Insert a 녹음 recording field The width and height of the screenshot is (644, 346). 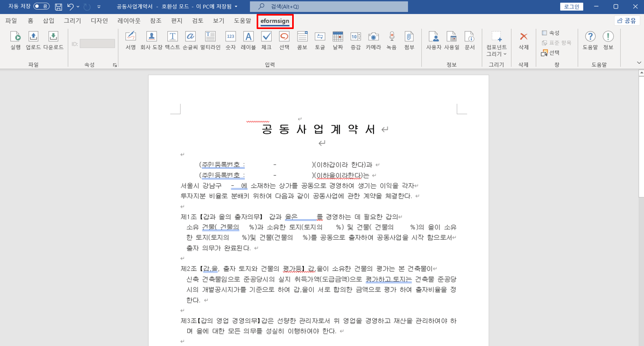point(392,41)
